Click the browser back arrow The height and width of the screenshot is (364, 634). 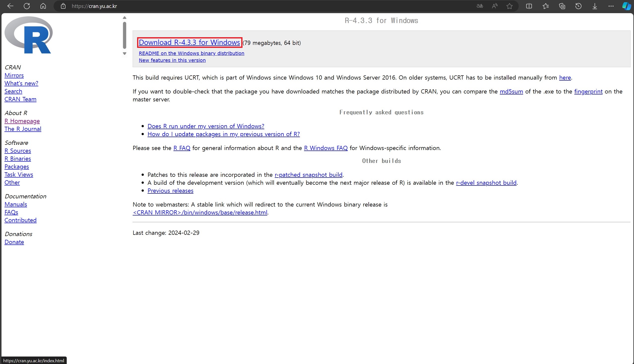pos(10,6)
